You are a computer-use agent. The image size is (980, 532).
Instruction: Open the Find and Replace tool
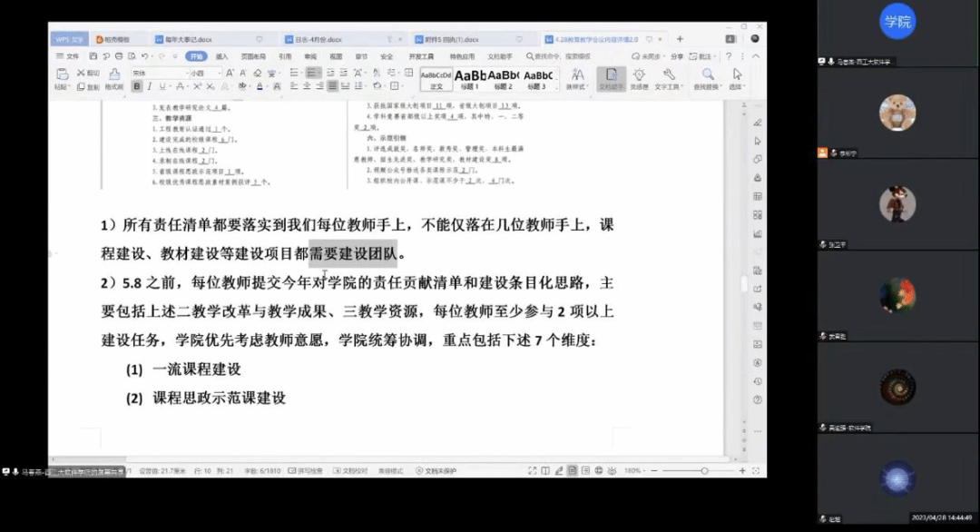(x=707, y=78)
